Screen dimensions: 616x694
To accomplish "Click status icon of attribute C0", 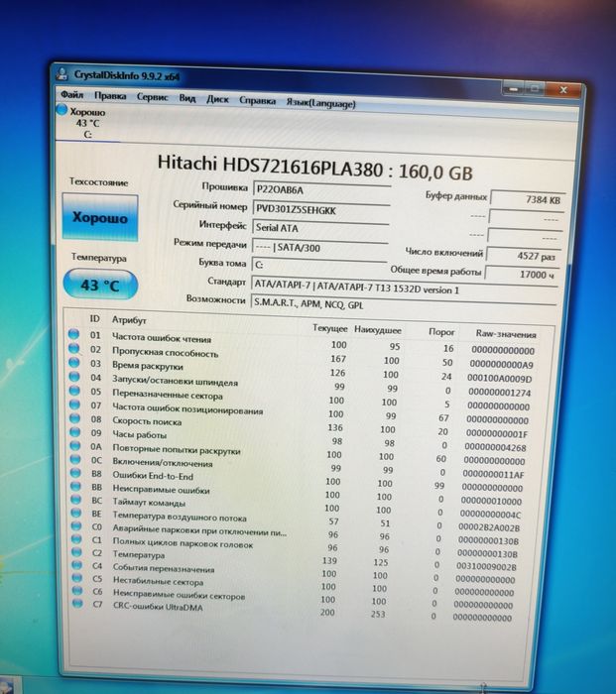I will [76, 525].
